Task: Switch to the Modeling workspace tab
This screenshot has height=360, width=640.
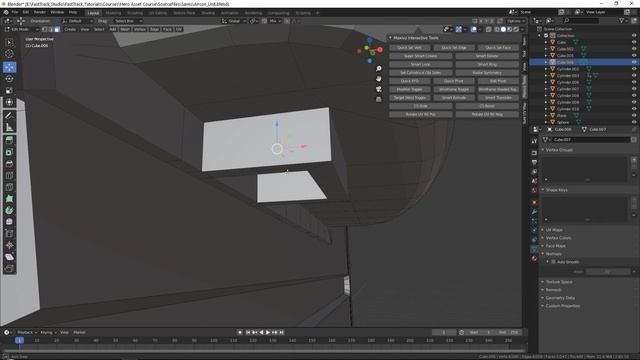Action: (113, 13)
